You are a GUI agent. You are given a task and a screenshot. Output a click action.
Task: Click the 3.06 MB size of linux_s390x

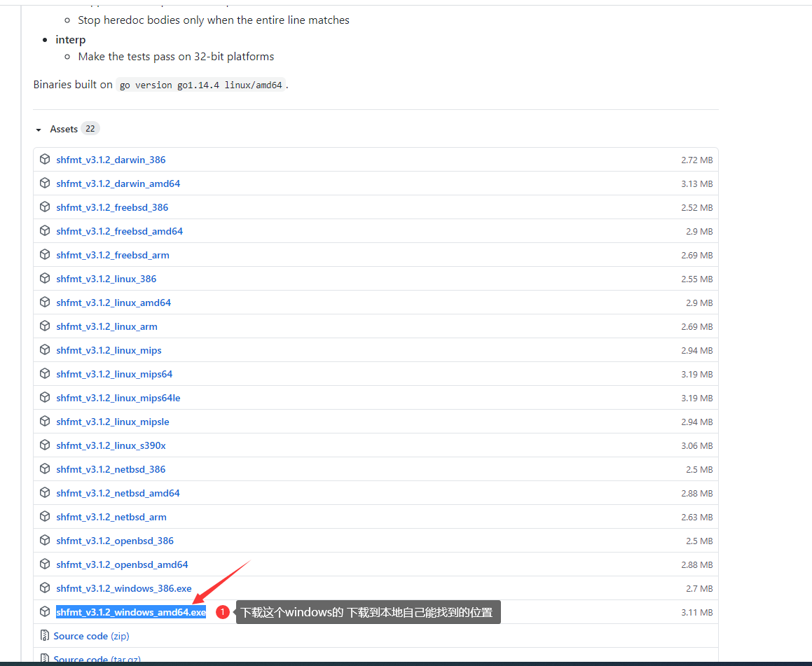pyautogui.click(x=697, y=446)
